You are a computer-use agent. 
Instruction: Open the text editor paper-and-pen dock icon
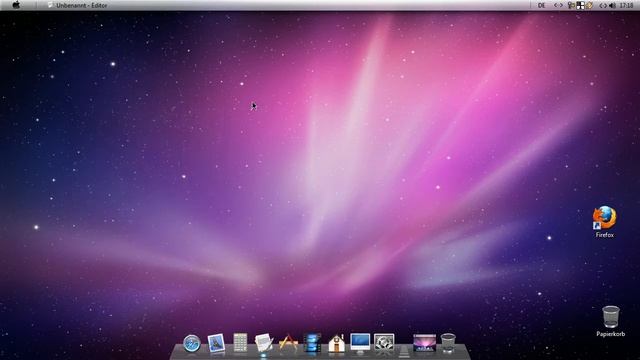click(x=264, y=342)
